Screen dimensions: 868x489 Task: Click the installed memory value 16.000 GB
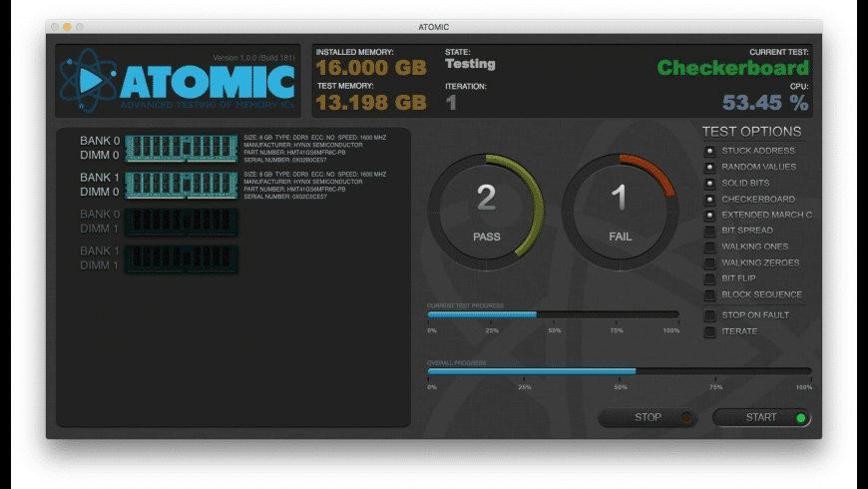pyautogui.click(x=371, y=68)
